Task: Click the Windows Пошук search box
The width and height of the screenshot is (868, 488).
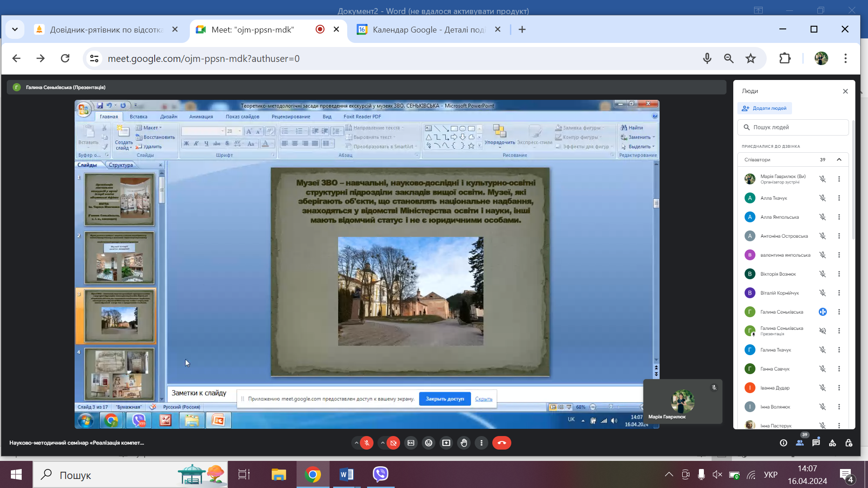Action: (x=130, y=475)
